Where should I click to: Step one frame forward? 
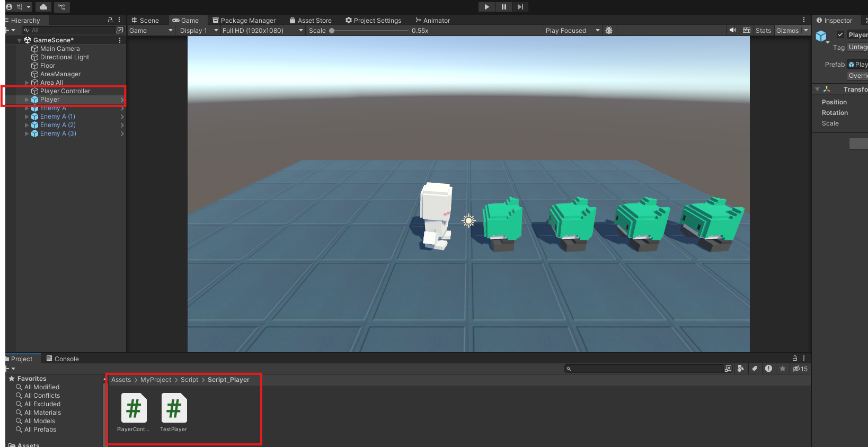520,7
